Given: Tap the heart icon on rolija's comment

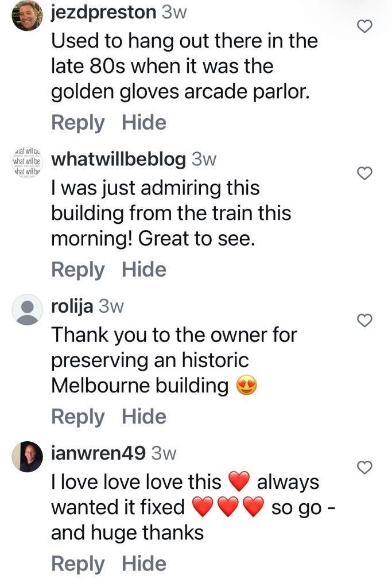Looking at the screenshot, I should [x=364, y=320].
